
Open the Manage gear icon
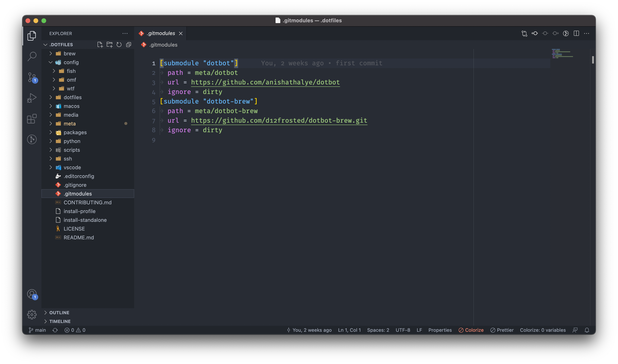(32, 314)
